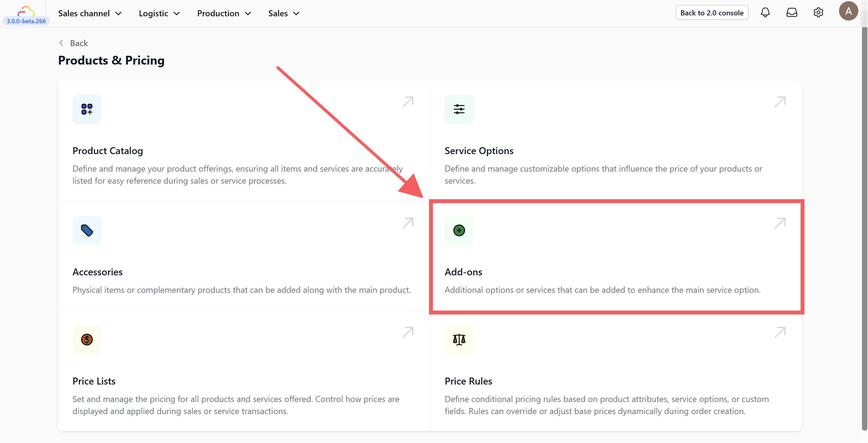Open notifications with the bell icon

click(765, 13)
